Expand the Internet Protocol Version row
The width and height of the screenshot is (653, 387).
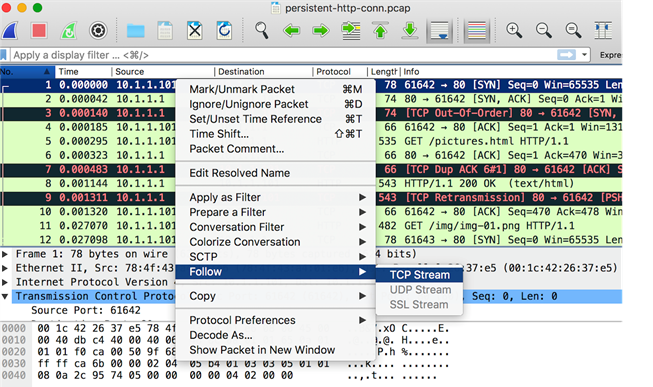[x=5, y=282]
